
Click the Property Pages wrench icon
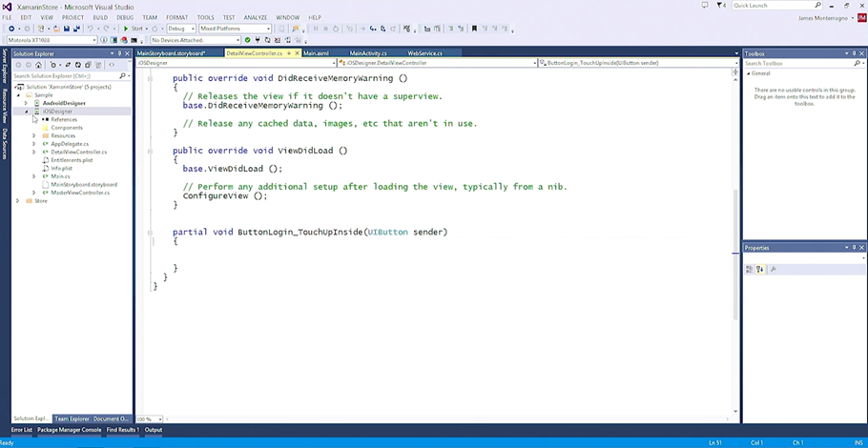point(774,270)
